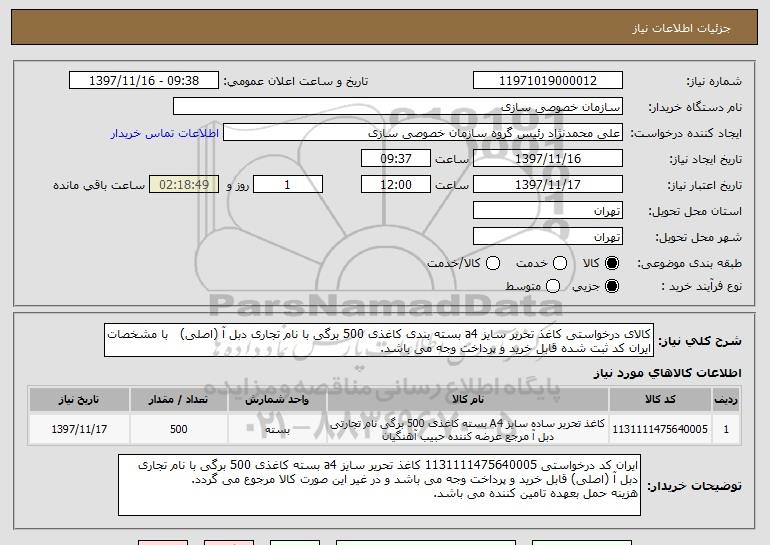The width and height of the screenshot is (770, 545).
Task: Click the نام کالا column header
Action: pyautogui.click(x=468, y=400)
